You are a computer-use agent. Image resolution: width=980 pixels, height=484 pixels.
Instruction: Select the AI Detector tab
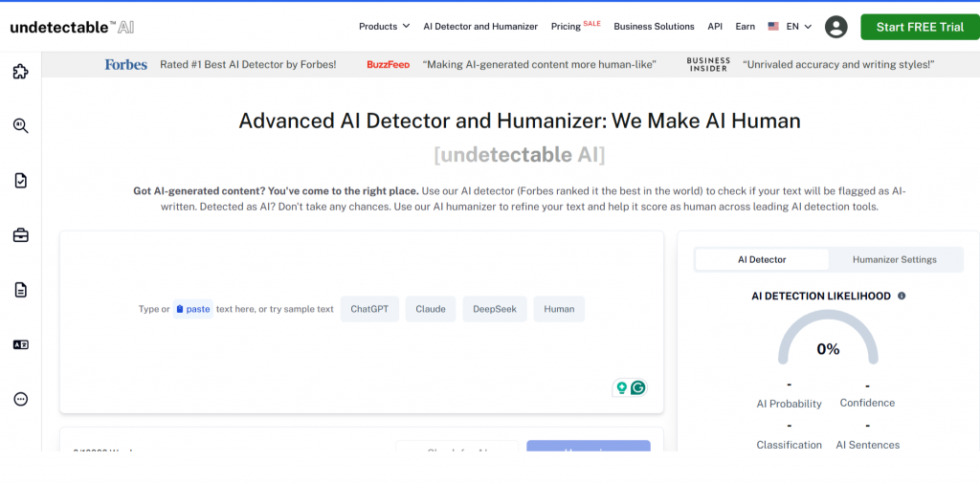(x=762, y=259)
